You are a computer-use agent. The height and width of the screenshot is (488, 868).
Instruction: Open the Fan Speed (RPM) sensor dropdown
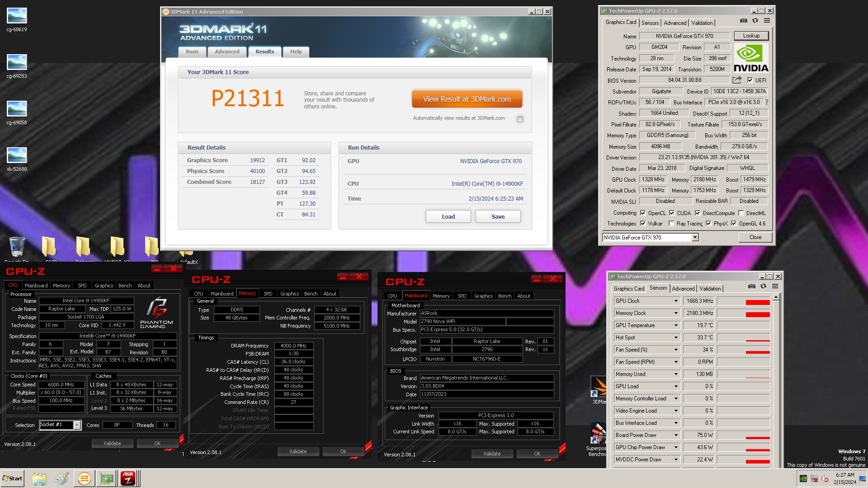[x=676, y=362]
